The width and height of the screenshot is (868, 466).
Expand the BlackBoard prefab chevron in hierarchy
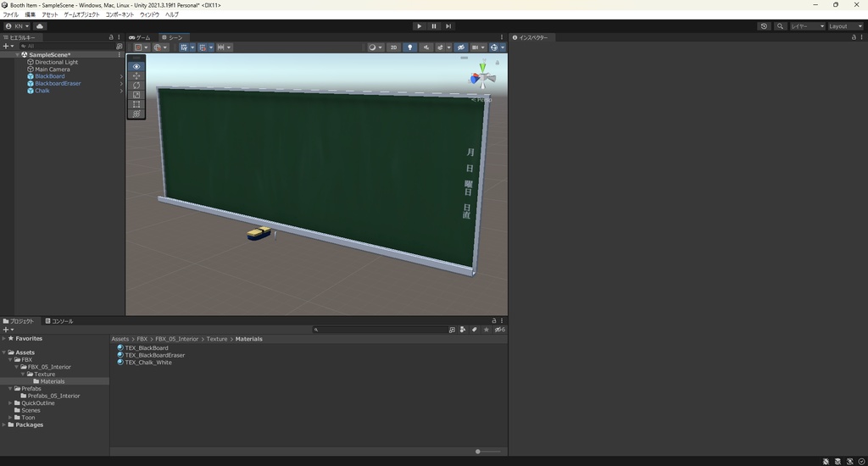[x=121, y=76]
